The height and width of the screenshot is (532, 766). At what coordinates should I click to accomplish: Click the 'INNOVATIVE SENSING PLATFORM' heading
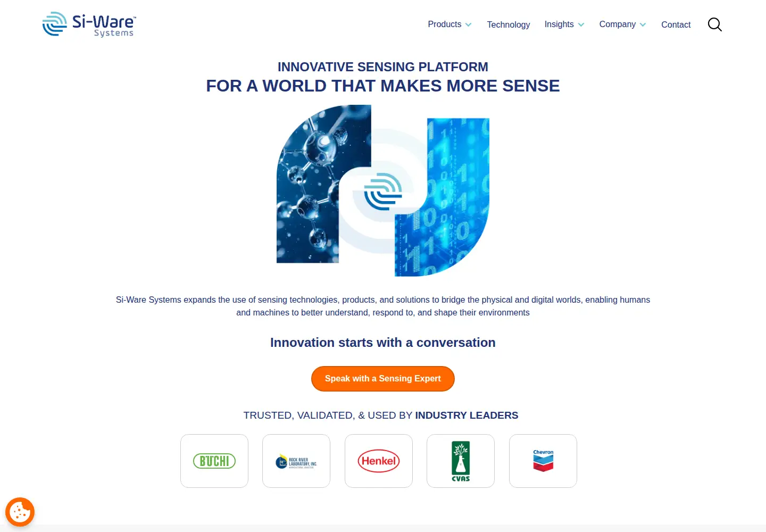[x=383, y=67]
